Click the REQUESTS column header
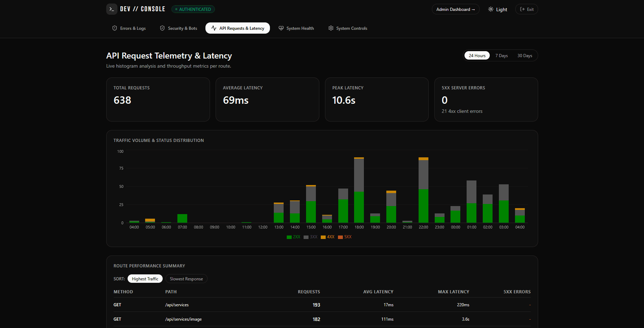This screenshot has width=644, height=328. coord(309,292)
